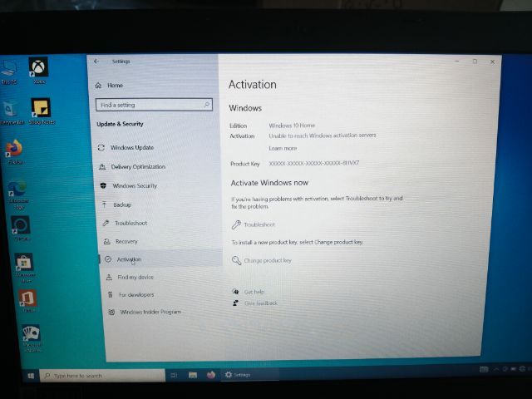Click the Learn more link
The image size is (532, 399).
click(x=283, y=148)
